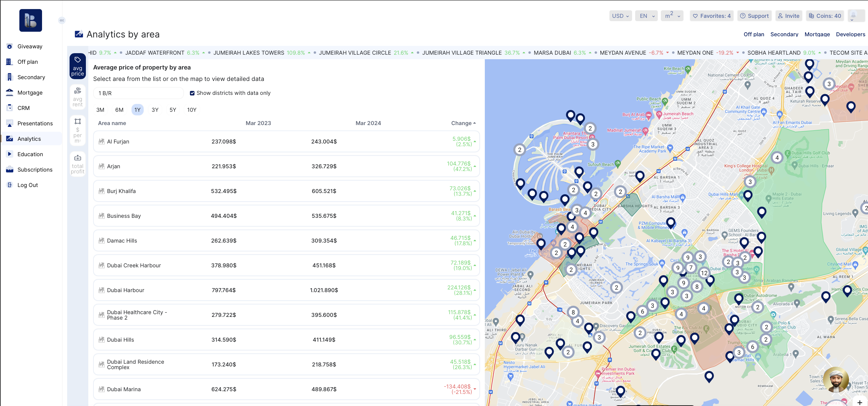Image resolution: width=868 pixels, height=406 pixels.
Task: Switch to price per m² view
Action: pyautogui.click(x=77, y=130)
